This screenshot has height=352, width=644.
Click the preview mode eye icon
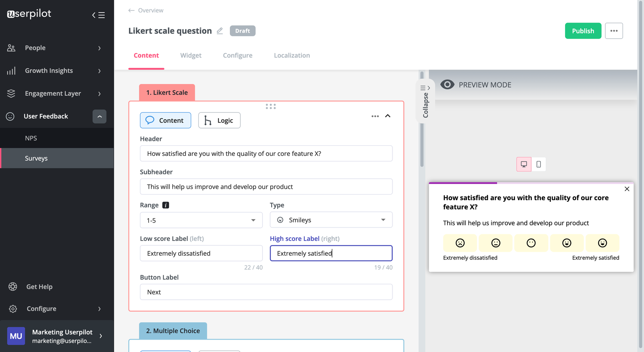tap(447, 85)
